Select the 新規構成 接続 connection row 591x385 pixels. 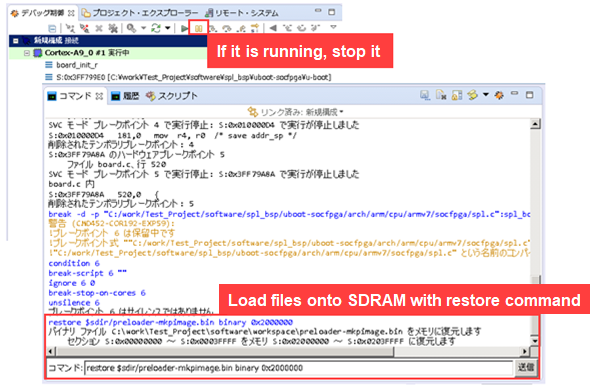tap(108, 41)
